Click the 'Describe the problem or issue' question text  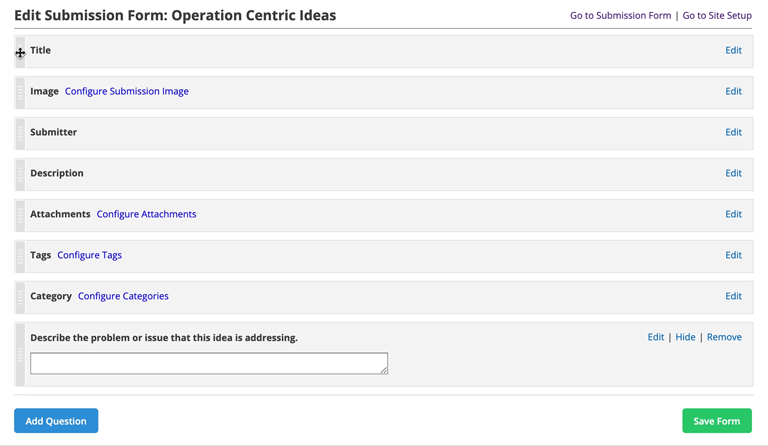click(164, 337)
